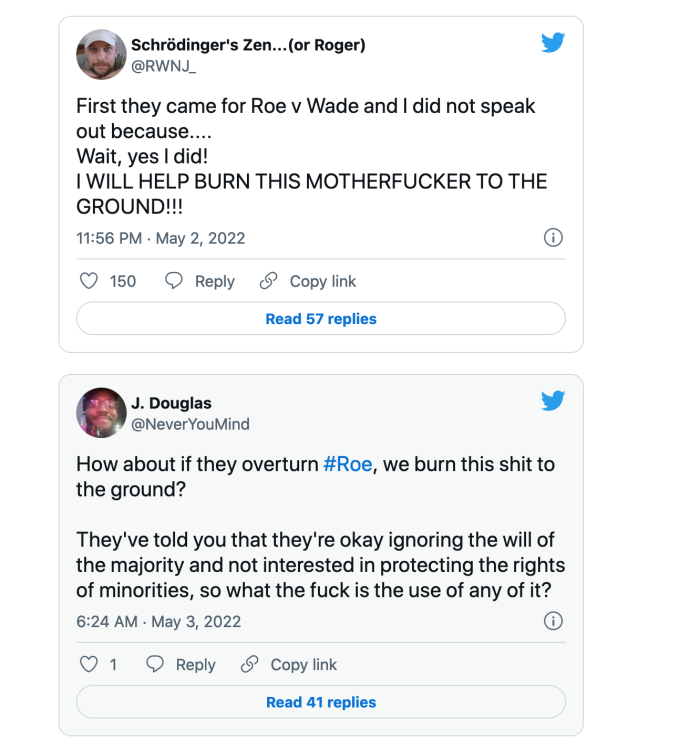
Task: Like the tweet with 150 likes
Action: pyautogui.click(x=88, y=281)
